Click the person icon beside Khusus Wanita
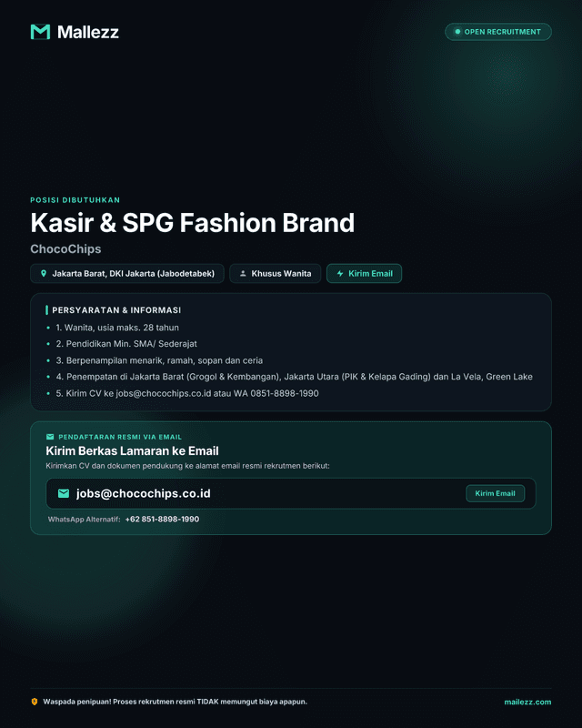Viewport: 582px width, 728px height. click(x=243, y=274)
